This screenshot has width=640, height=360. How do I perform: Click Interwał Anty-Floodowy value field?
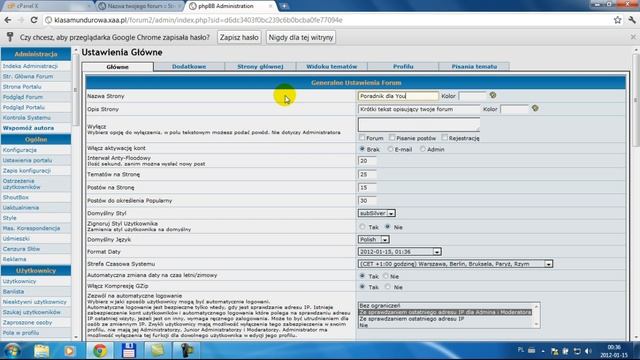(x=367, y=161)
